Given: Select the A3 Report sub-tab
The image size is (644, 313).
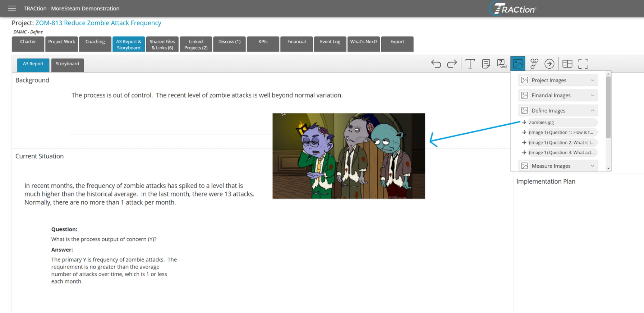Looking at the screenshot, I should click(33, 65).
